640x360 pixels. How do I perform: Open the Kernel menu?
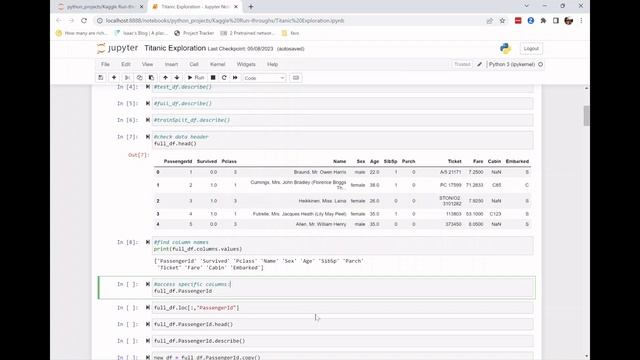tap(218, 64)
